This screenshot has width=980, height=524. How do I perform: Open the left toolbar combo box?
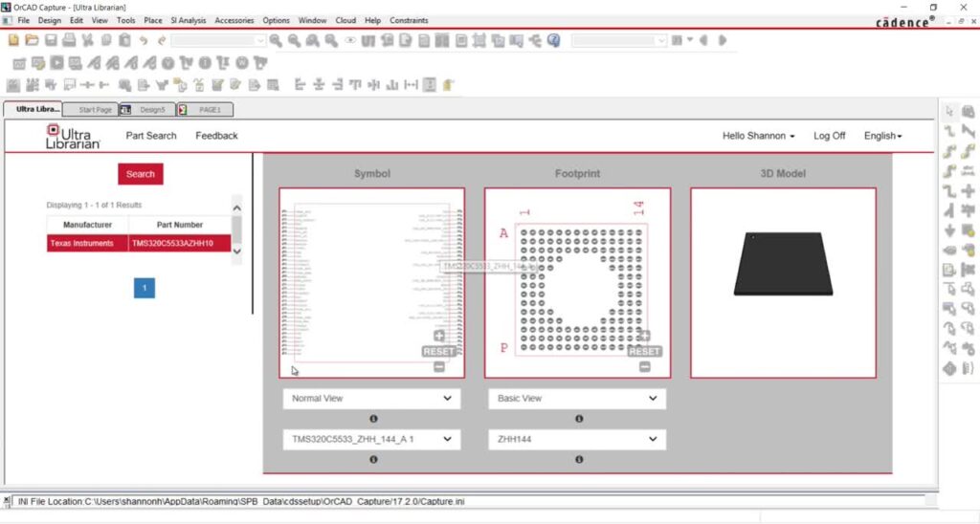(x=218, y=40)
